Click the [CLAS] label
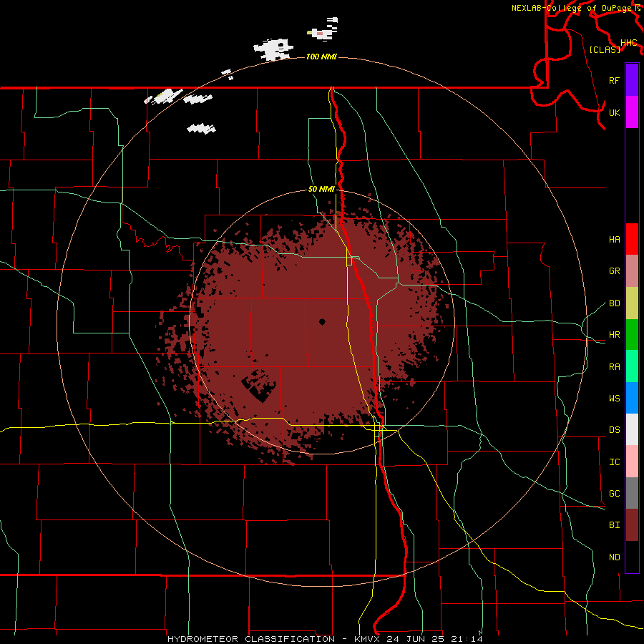 (605, 49)
